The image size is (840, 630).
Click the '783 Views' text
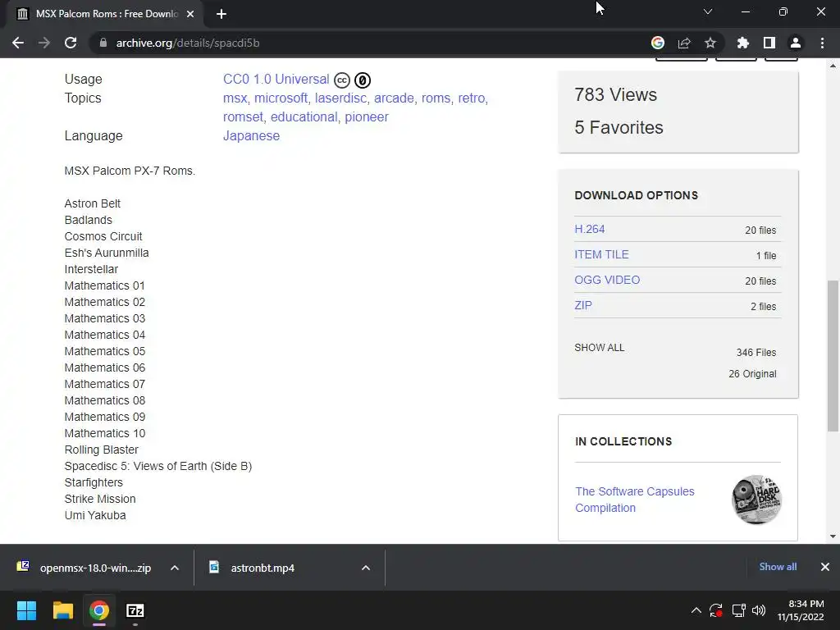pyautogui.click(x=615, y=95)
